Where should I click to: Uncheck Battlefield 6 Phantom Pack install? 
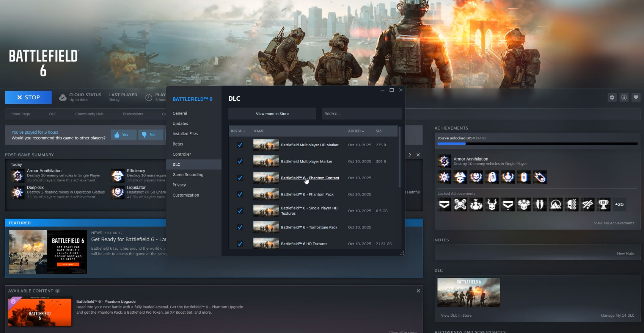(x=240, y=194)
